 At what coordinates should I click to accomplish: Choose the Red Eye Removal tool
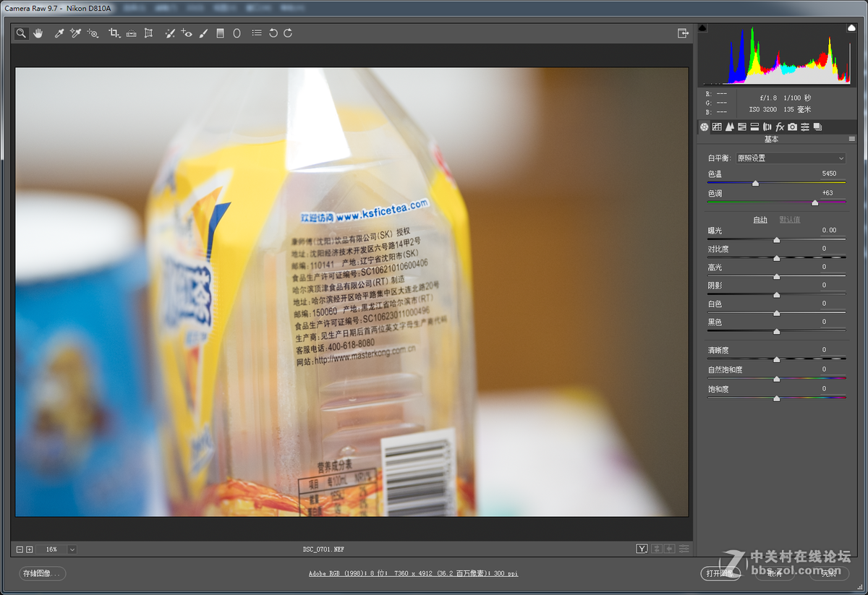pyautogui.click(x=187, y=33)
